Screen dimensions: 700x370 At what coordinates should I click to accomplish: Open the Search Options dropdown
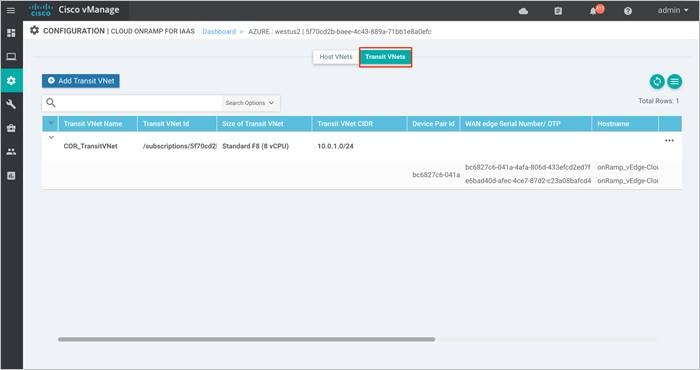click(250, 103)
